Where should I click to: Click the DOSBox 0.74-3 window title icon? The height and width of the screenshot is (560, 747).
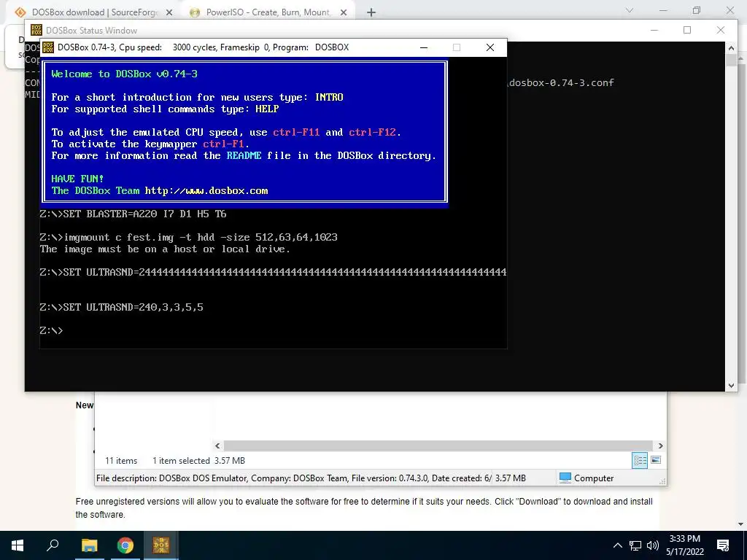click(48, 47)
